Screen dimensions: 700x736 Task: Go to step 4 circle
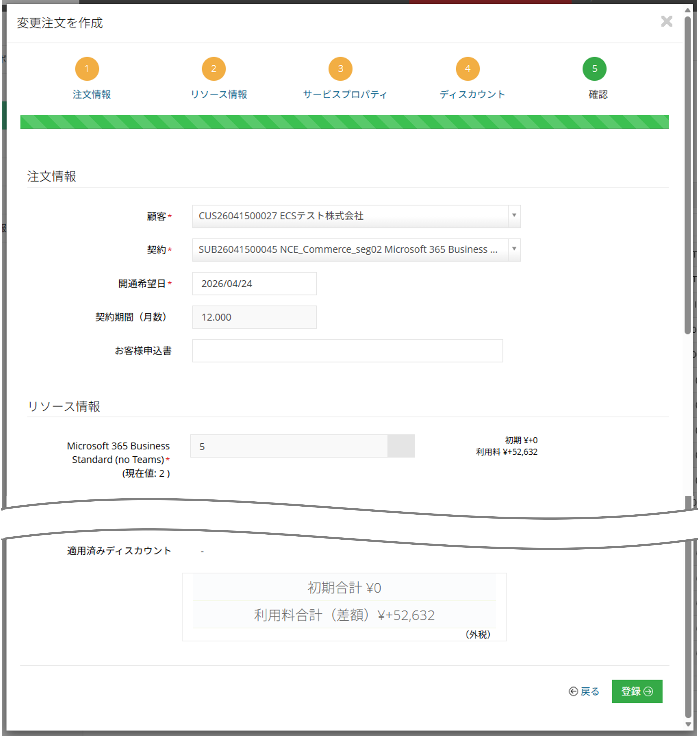468,69
